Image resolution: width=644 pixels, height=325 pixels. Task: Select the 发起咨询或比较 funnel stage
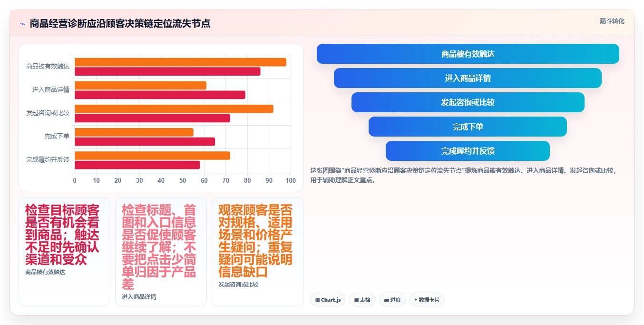[x=468, y=102]
